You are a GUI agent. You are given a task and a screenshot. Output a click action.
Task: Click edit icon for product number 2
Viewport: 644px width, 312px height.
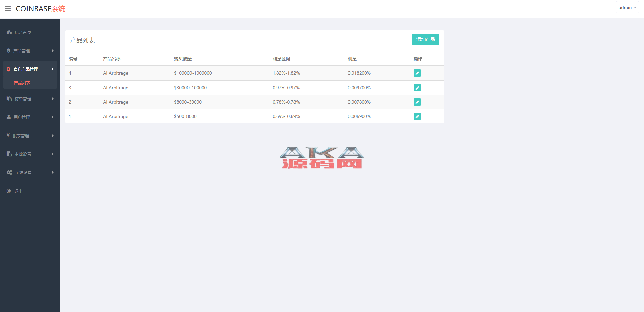417,102
